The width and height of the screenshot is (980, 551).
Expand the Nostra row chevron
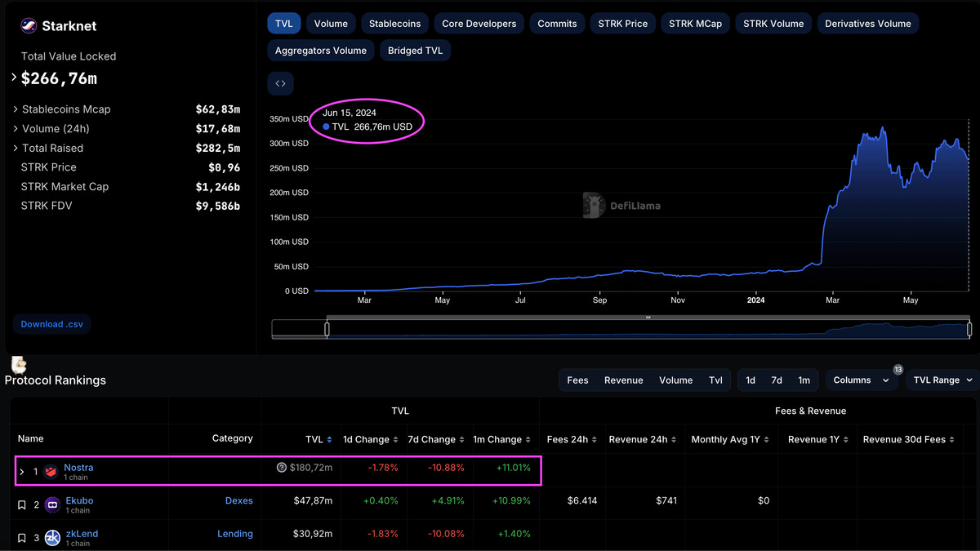(x=22, y=472)
